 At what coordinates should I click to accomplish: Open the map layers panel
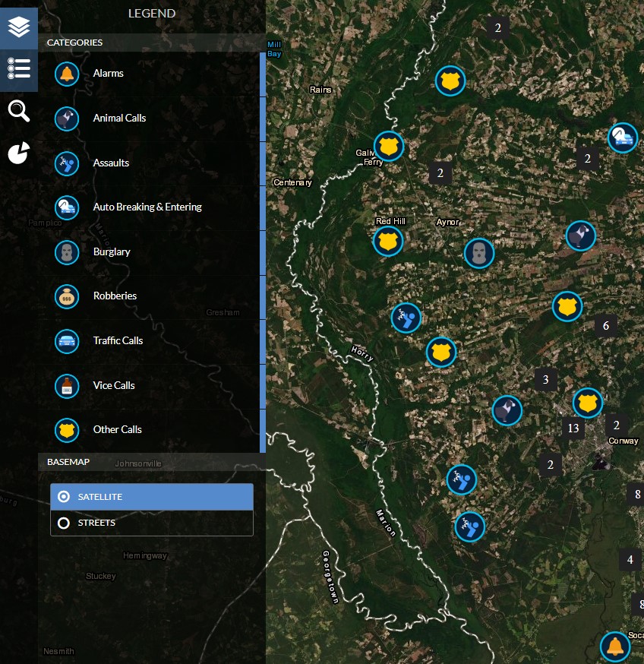19,27
